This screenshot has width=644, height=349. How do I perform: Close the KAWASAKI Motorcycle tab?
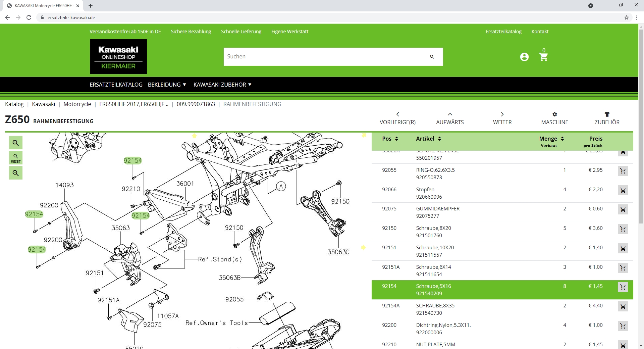pyautogui.click(x=78, y=6)
